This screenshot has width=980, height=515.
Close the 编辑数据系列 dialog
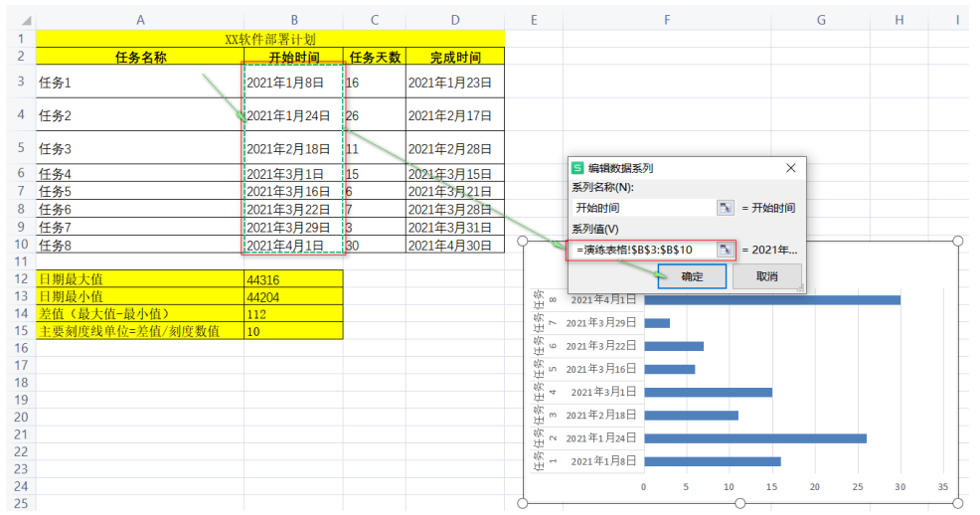pos(790,168)
